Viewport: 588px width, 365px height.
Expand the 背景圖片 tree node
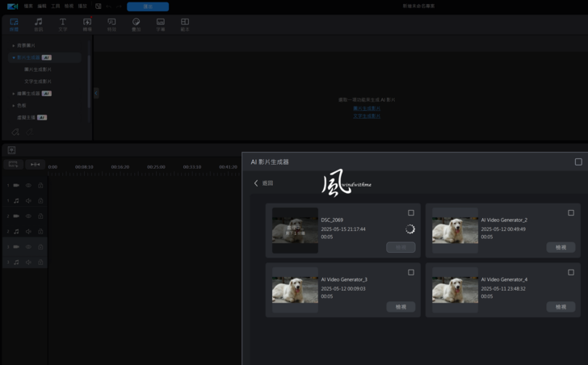[13, 45]
